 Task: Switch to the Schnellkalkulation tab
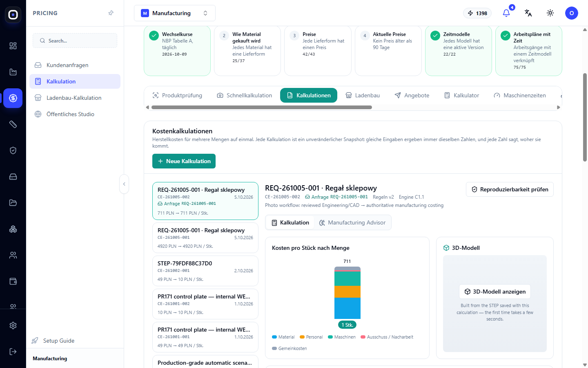pos(244,95)
